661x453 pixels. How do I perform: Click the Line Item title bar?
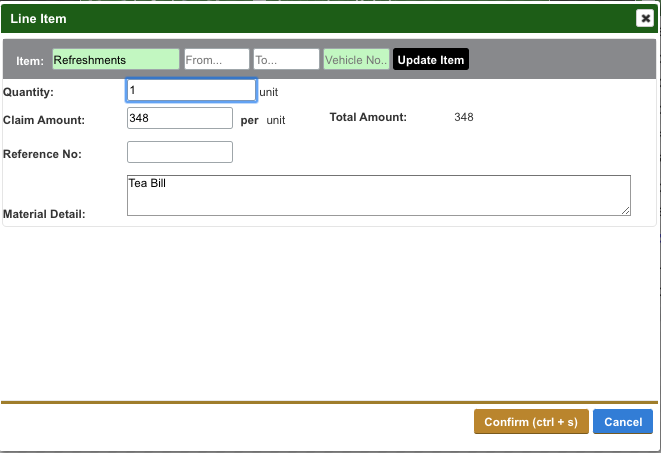tap(300, 18)
